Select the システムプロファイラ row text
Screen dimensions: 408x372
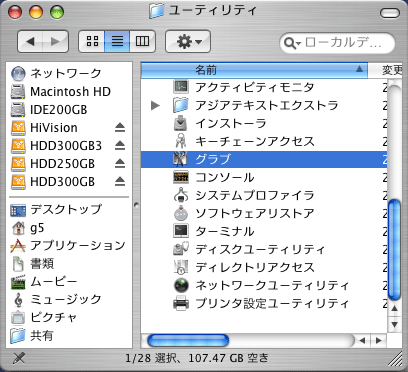[x=255, y=195]
